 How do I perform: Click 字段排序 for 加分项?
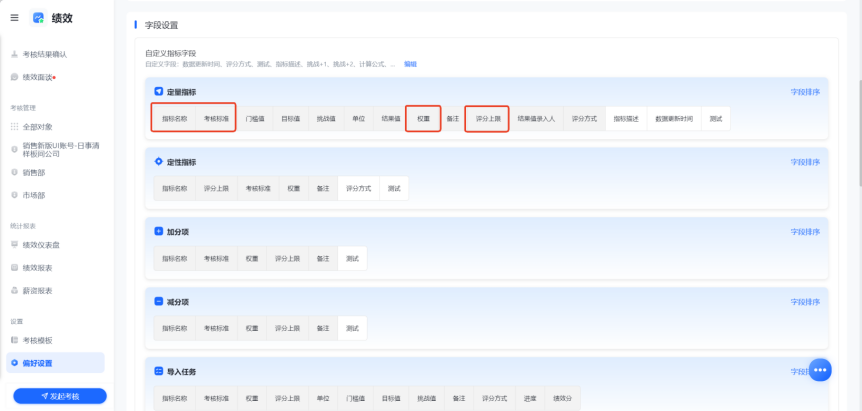tap(805, 232)
